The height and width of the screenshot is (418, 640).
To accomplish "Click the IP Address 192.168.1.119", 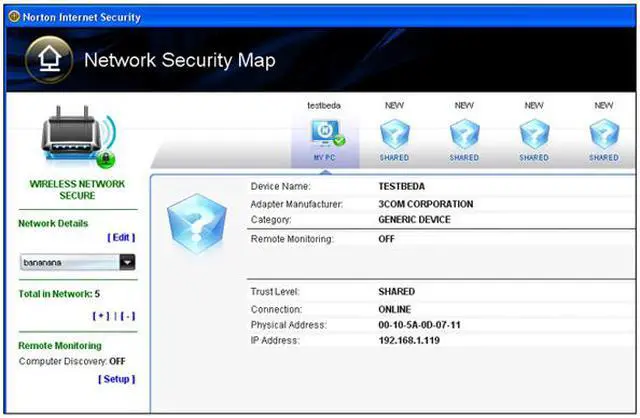I will pyautogui.click(x=411, y=341).
